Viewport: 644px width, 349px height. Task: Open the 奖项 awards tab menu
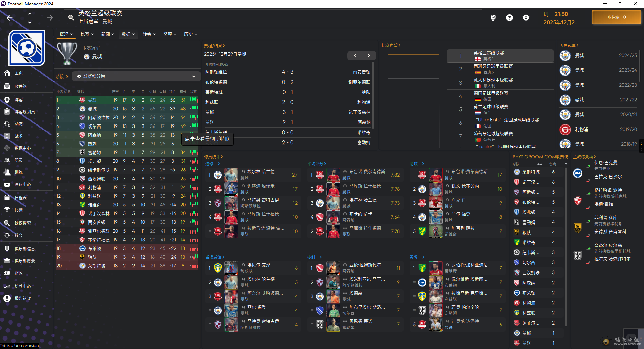pyautogui.click(x=170, y=34)
